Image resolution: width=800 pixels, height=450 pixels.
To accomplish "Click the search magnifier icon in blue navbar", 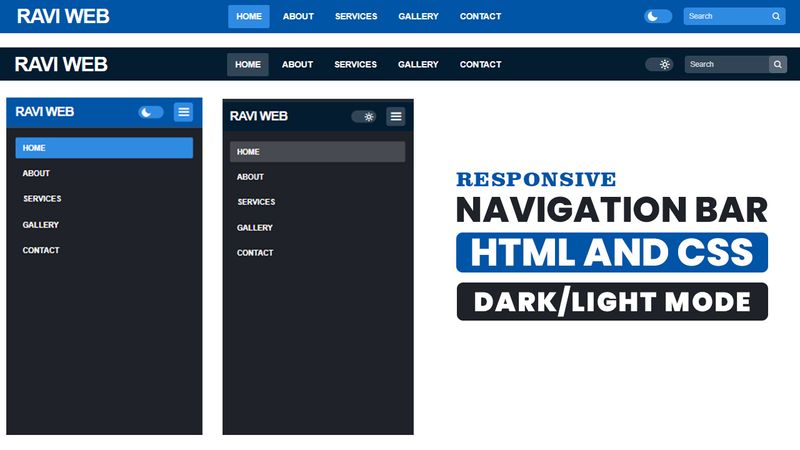I will coord(776,16).
